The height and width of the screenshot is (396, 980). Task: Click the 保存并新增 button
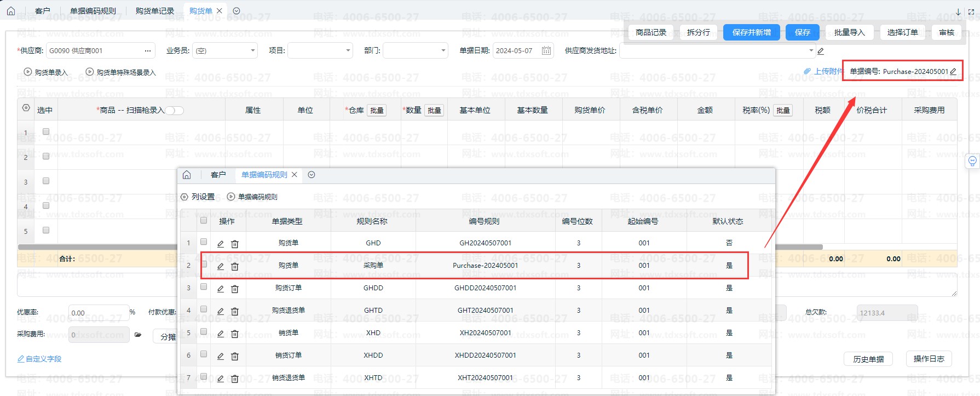click(751, 32)
